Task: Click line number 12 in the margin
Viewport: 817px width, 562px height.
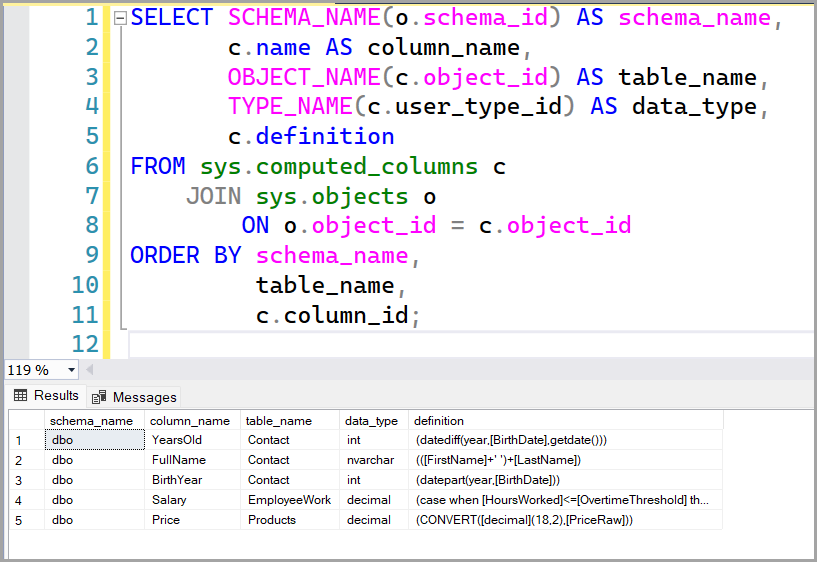Action: pyautogui.click(x=85, y=344)
